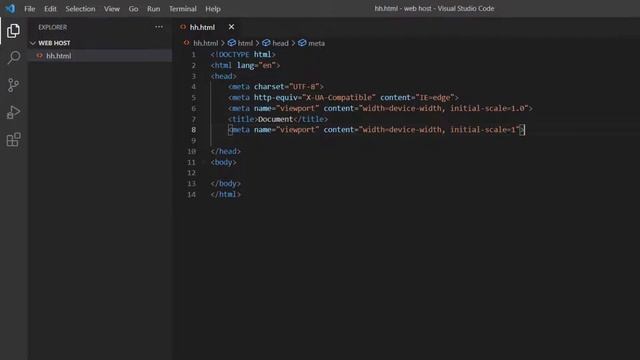Click the line 8 viewport meta tag
The height and width of the screenshot is (360, 640).
pos(376,130)
